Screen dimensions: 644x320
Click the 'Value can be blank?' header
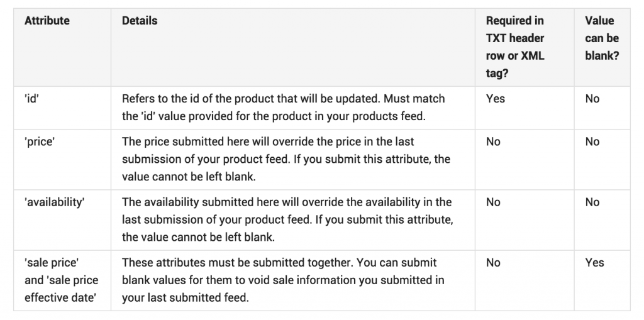tap(602, 38)
